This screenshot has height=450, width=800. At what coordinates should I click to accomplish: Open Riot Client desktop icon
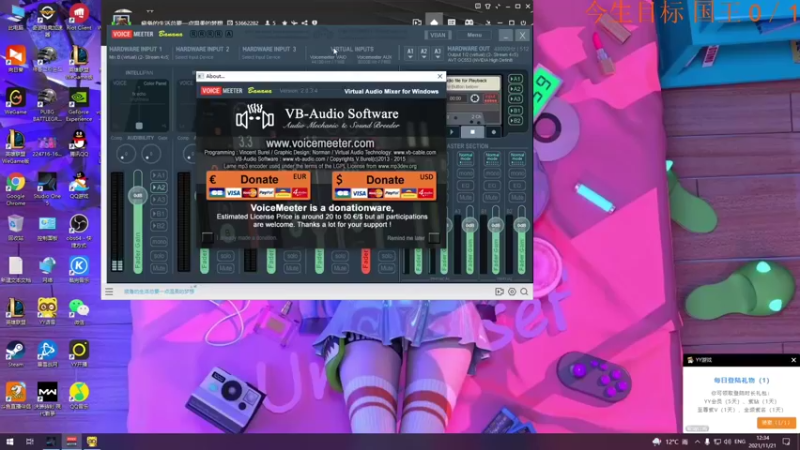click(x=79, y=16)
